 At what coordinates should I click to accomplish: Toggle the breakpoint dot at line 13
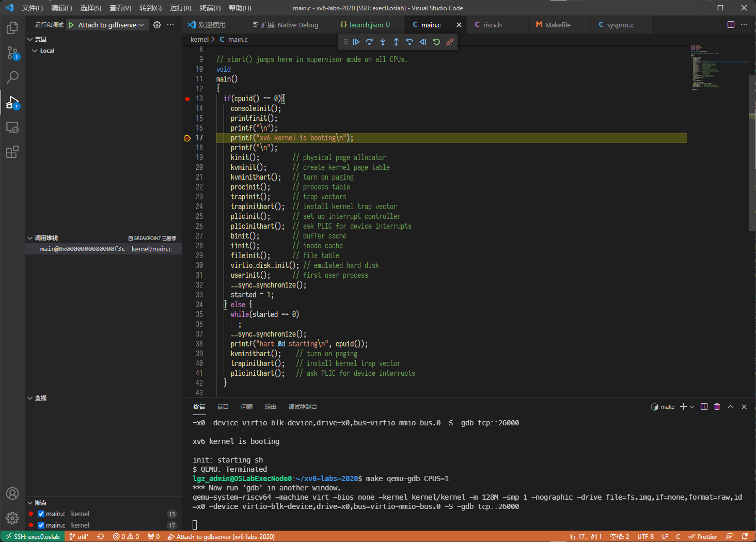[x=187, y=99]
